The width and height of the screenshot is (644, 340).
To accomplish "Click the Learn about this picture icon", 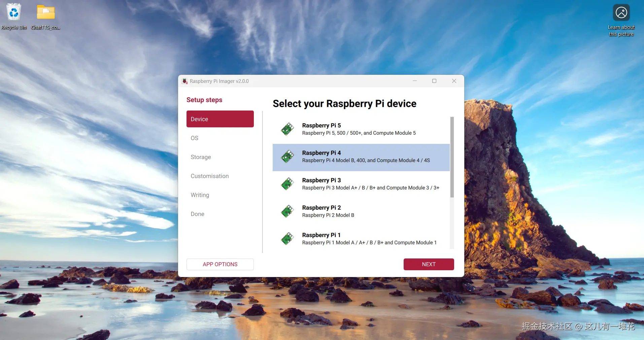I will coord(621,20).
